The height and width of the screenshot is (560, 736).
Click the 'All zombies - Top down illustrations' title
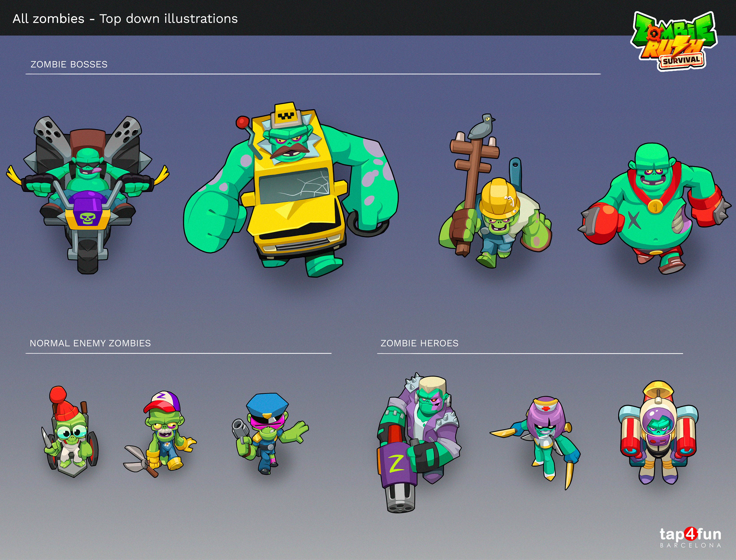pyautogui.click(x=125, y=19)
